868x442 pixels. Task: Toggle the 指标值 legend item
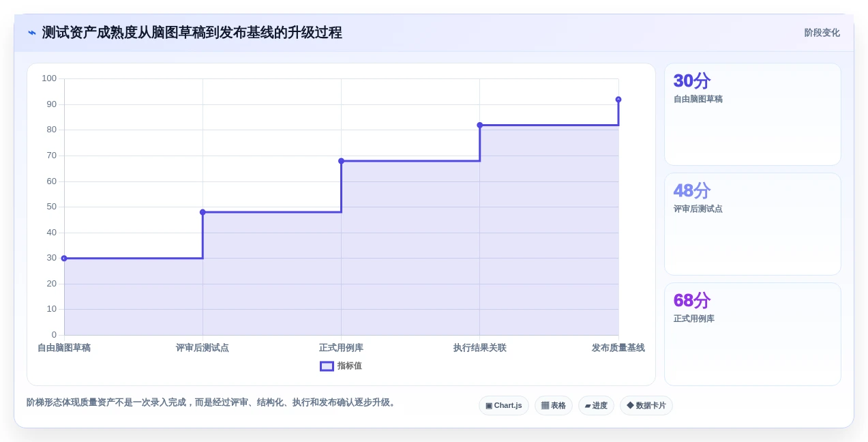(x=341, y=366)
